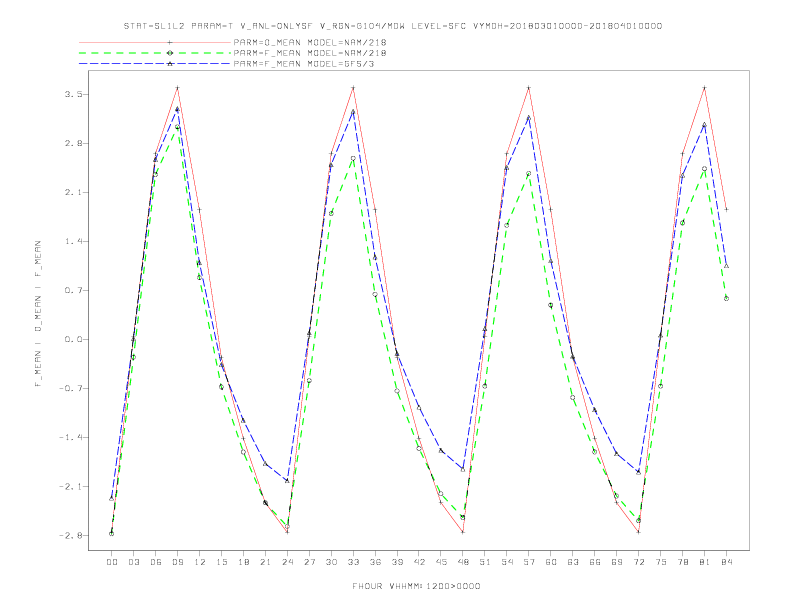Click x-axis tick label 66

click(595, 562)
